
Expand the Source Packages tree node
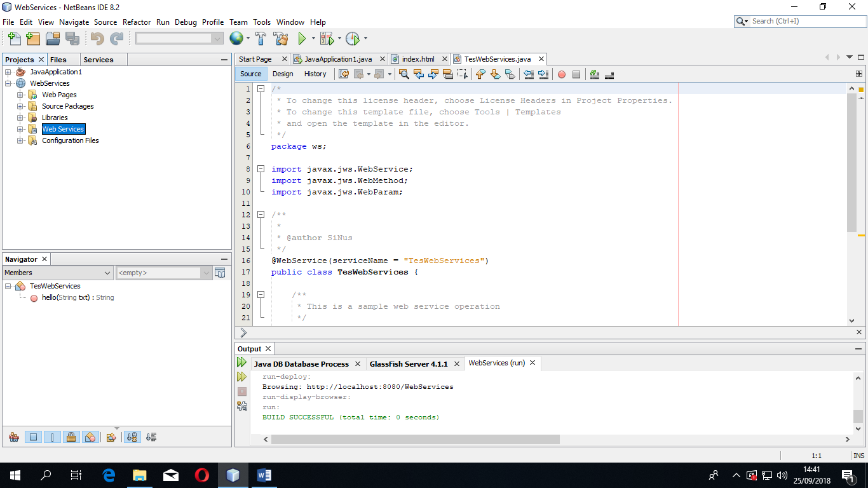(20, 106)
